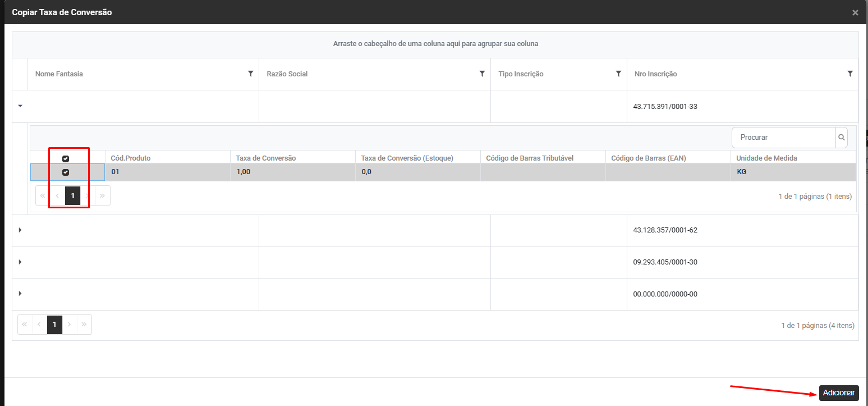Expand the row with inscription 09.293.405/0001-30
Image resolution: width=868 pixels, height=406 pixels.
click(x=20, y=262)
